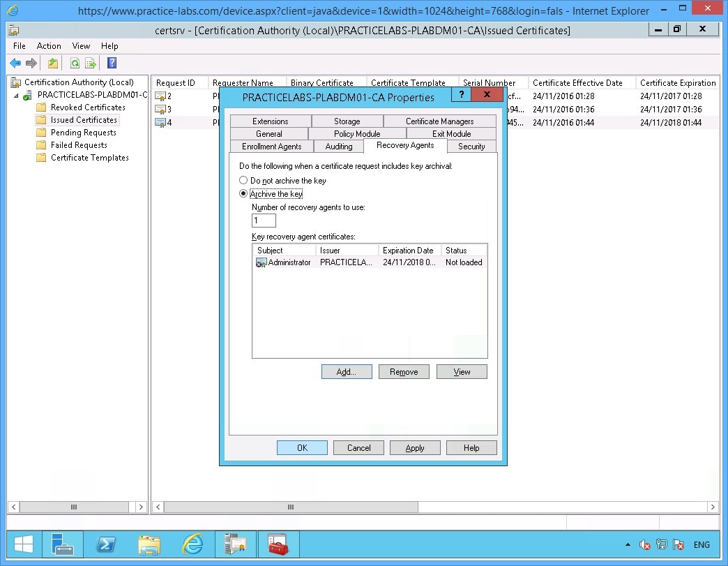Click the Export List toolbar icon

point(91,63)
